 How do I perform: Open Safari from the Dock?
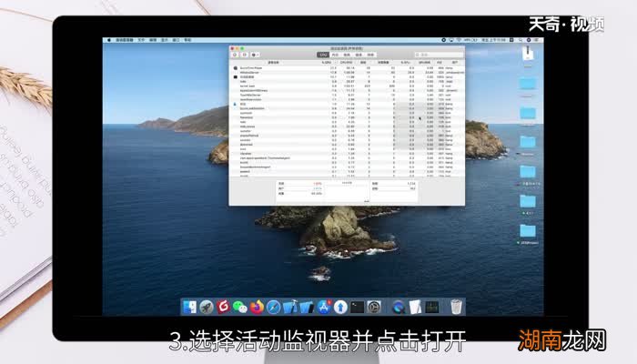(275, 307)
